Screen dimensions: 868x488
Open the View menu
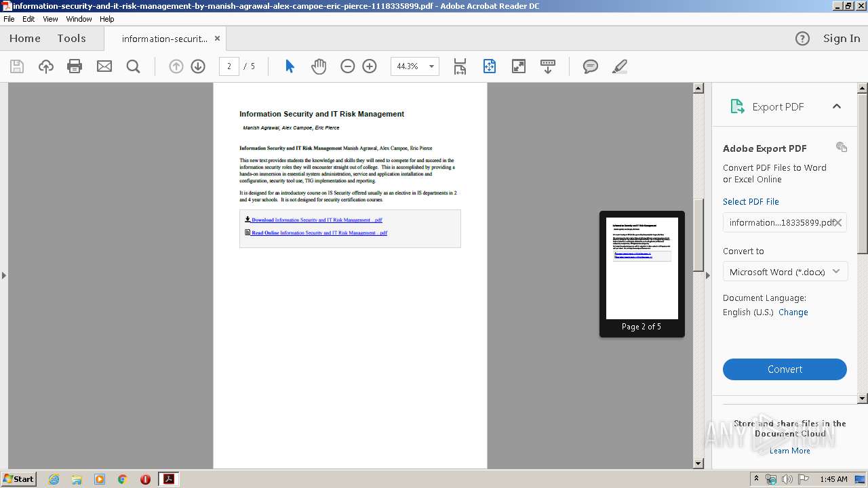click(x=51, y=19)
